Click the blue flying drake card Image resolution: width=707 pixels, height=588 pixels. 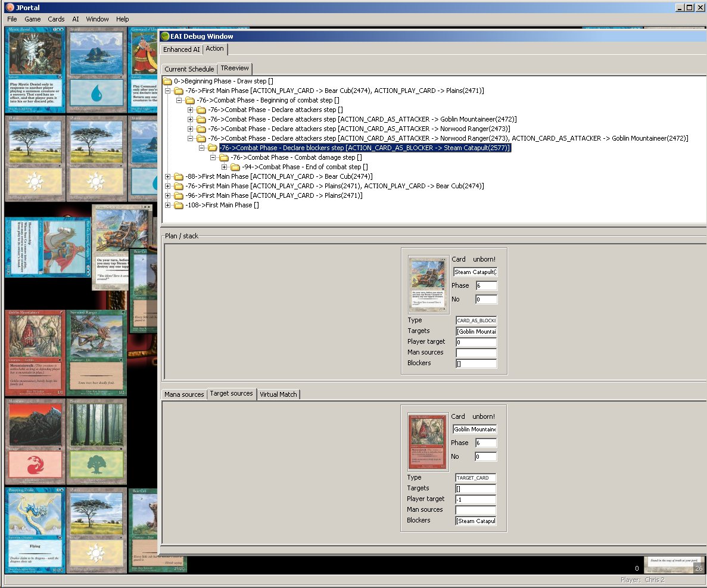click(35, 530)
